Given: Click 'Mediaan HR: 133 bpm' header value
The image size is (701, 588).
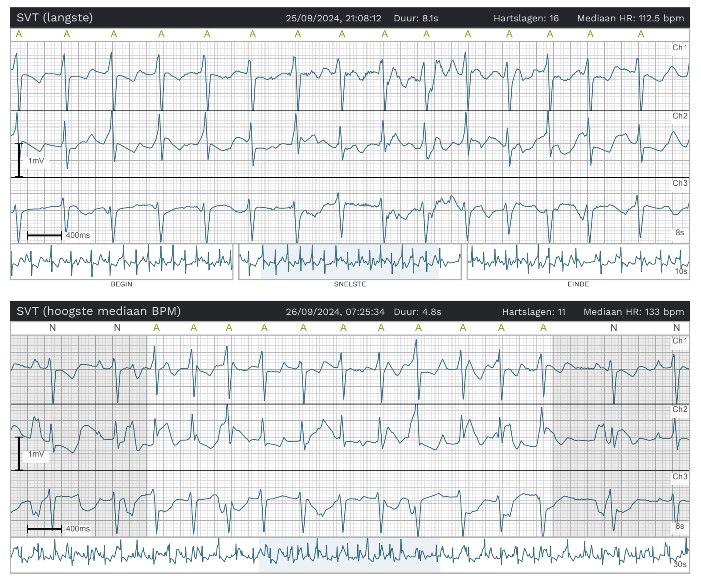Looking at the screenshot, I should (x=634, y=312).
